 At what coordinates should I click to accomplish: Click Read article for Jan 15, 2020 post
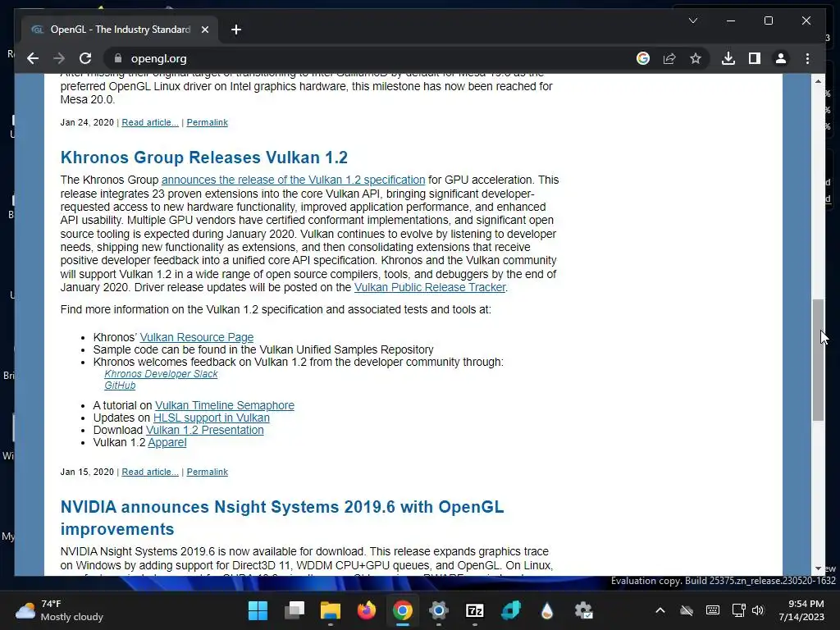[150, 472]
